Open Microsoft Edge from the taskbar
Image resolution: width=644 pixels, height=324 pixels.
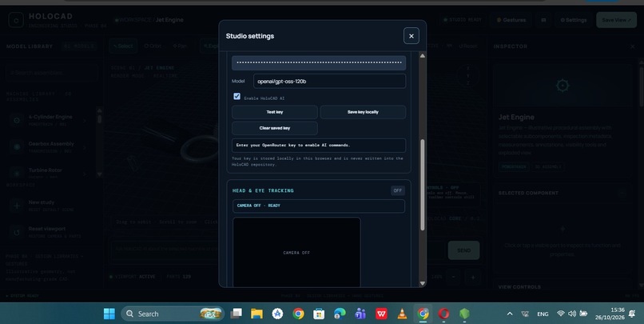[x=340, y=314]
